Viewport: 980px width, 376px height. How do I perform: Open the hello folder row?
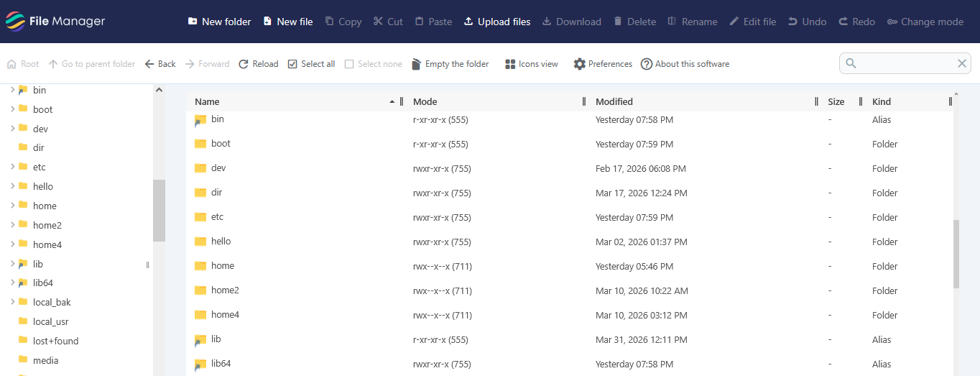coord(221,242)
